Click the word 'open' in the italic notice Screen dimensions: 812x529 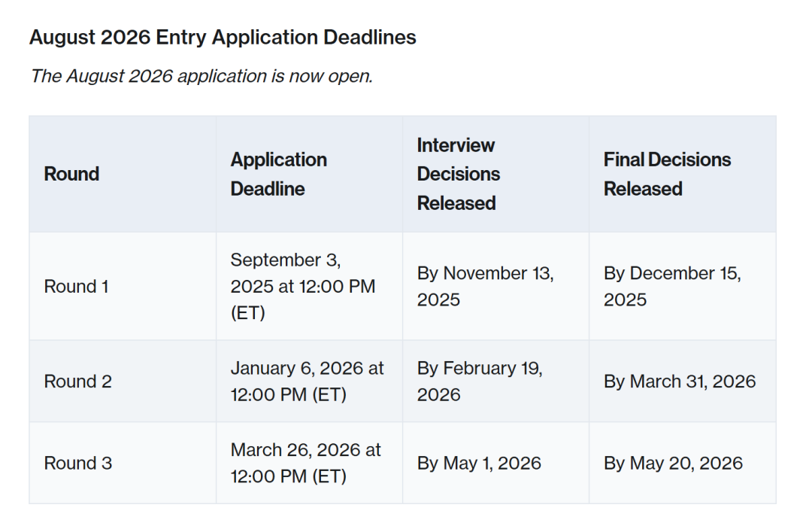[x=350, y=76]
